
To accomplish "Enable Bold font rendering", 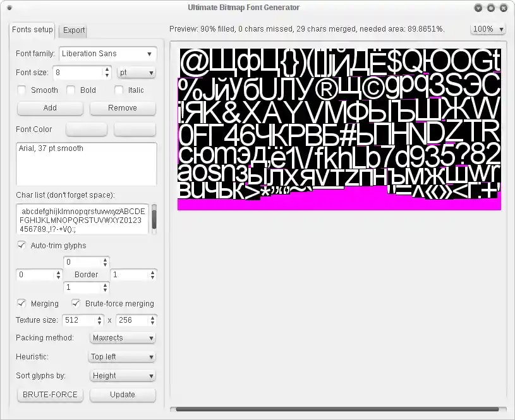I will tap(70, 90).
